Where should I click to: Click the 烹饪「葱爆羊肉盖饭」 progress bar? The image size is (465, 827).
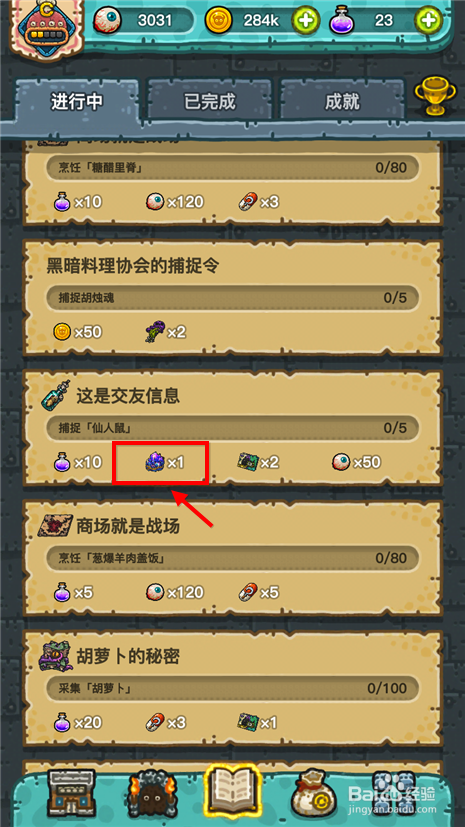(x=232, y=557)
